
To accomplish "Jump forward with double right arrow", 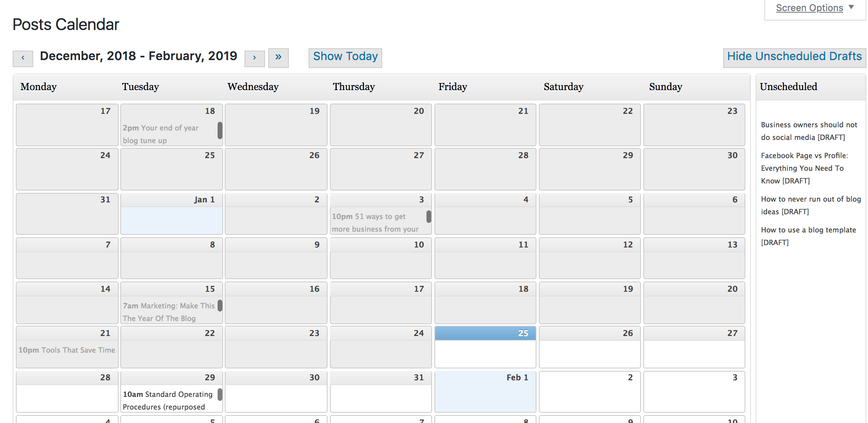I will pyautogui.click(x=278, y=57).
